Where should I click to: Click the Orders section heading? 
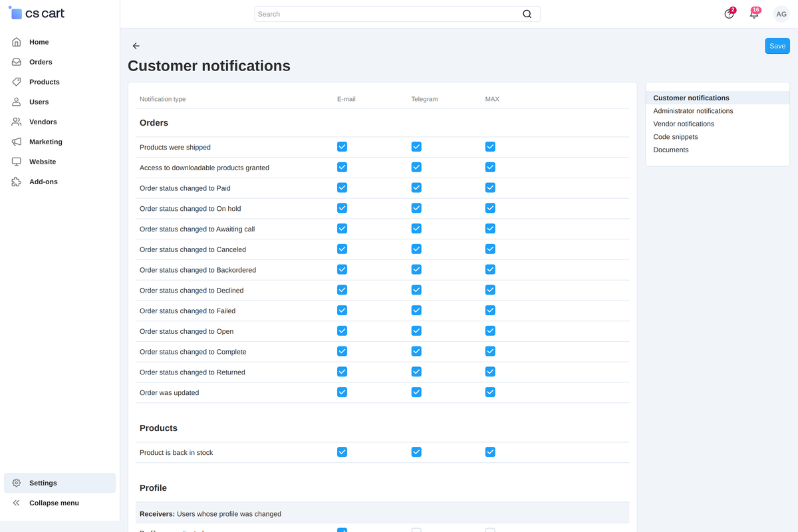[154, 123]
